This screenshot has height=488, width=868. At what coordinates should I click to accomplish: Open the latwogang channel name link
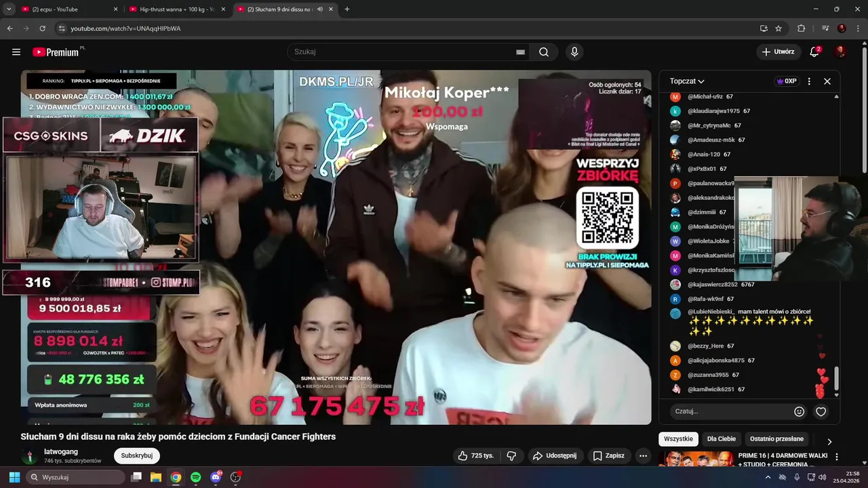61,451
